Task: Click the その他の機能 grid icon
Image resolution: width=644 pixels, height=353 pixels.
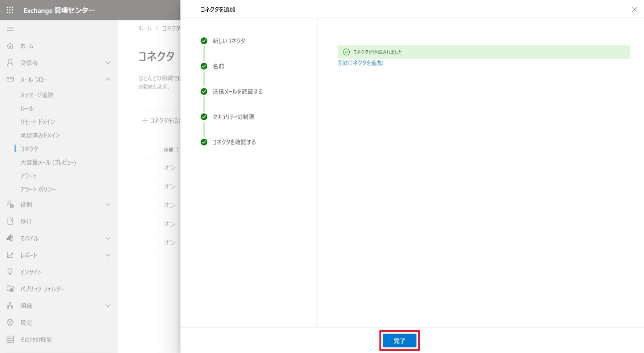Action: click(10, 339)
